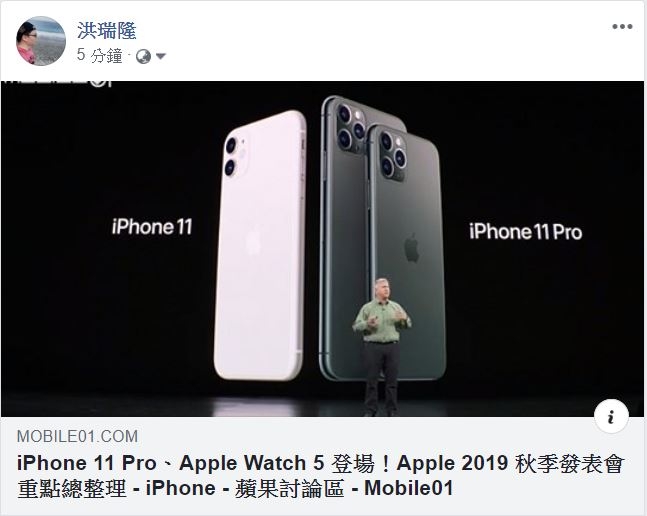Click triple camera on front iPhone 11 Pro
This screenshot has width=647, height=516.
point(392,155)
